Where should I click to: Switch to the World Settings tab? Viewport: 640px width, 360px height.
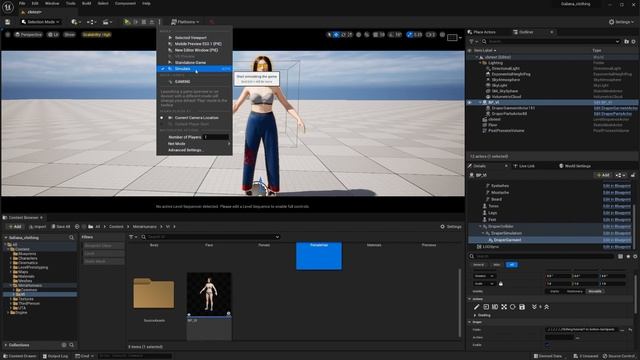577,166
